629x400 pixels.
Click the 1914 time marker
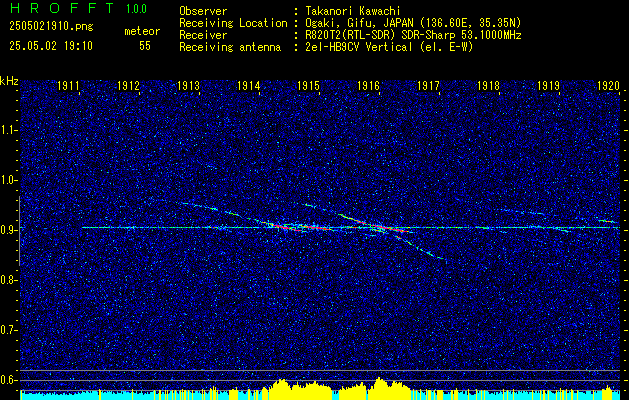[x=248, y=85]
